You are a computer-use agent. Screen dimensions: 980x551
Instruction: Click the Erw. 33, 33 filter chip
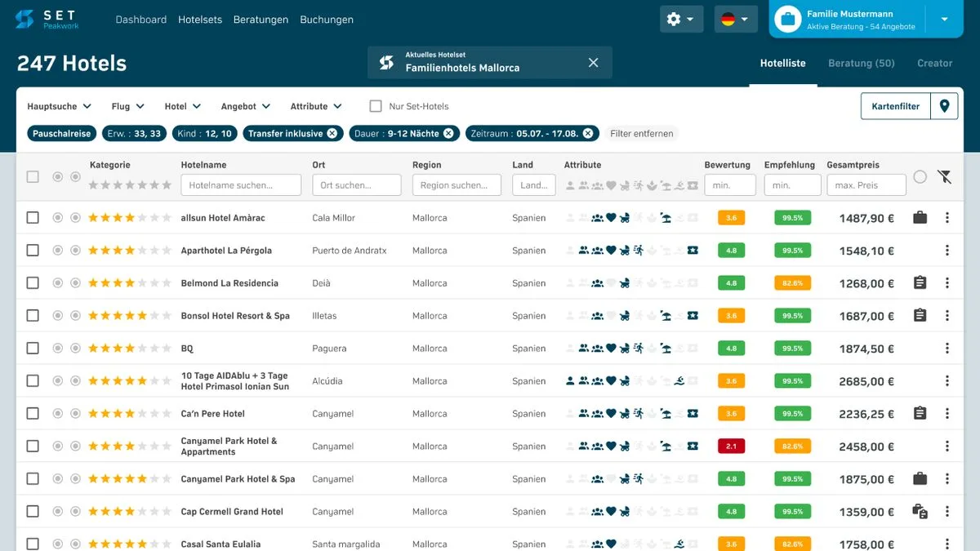pos(135,134)
